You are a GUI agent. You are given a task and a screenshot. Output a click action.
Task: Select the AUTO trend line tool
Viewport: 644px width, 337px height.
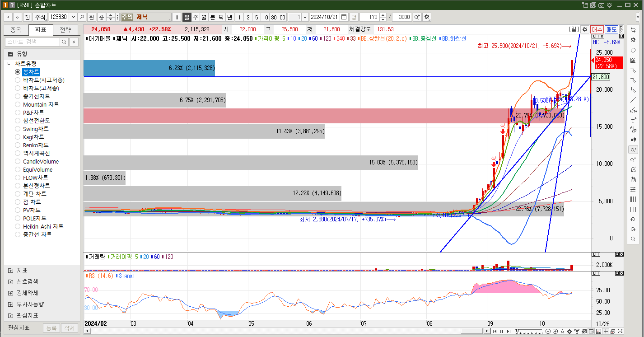pos(633,110)
